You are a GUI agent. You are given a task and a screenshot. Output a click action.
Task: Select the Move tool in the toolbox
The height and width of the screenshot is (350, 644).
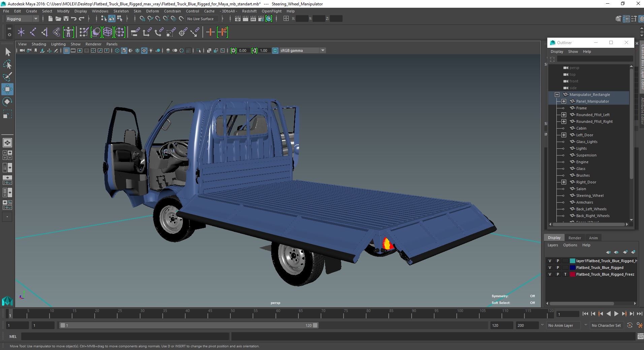tap(7, 89)
